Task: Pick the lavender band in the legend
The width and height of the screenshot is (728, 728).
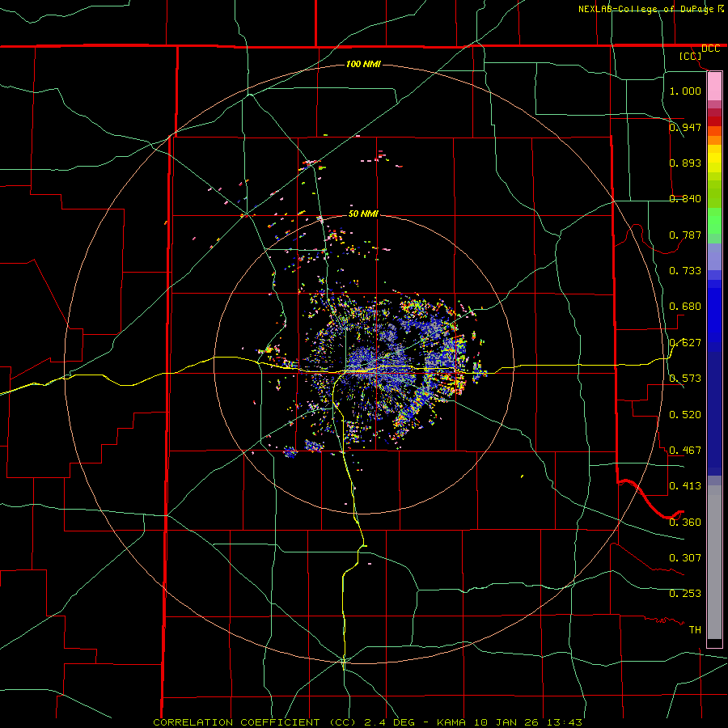Action: (x=714, y=256)
